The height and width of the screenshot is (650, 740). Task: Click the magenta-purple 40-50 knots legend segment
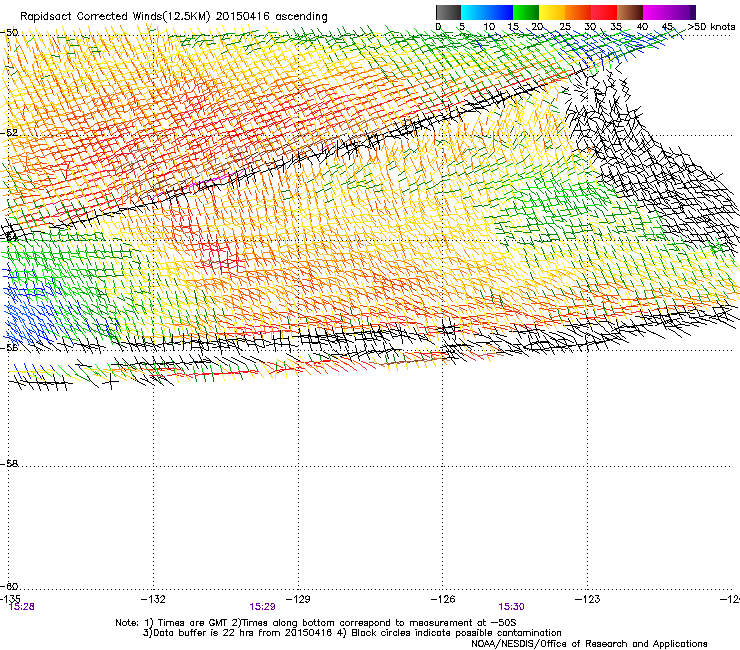point(669,12)
